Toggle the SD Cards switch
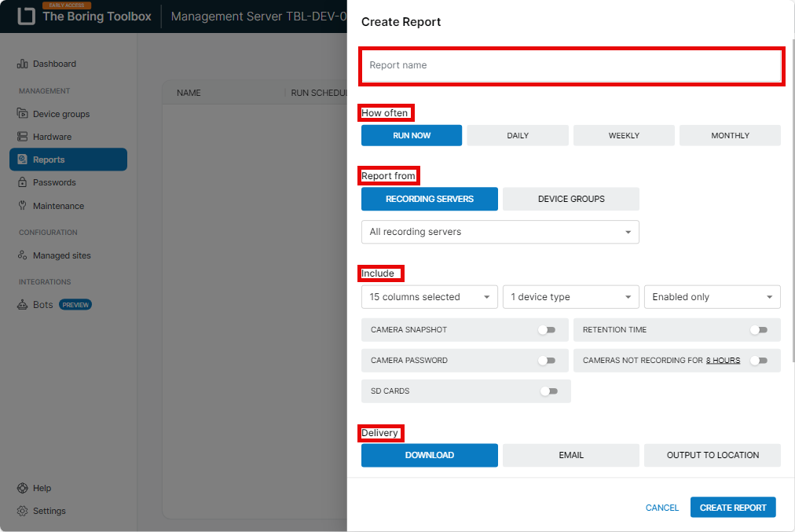Image resolution: width=795 pixels, height=532 pixels. click(548, 391)
